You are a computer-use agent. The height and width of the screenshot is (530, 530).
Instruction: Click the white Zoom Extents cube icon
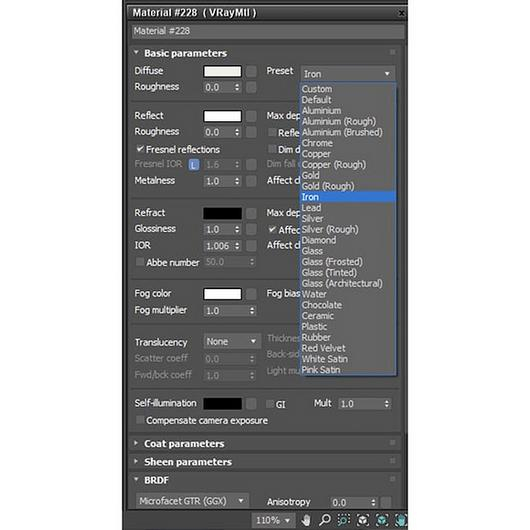click(363, 520)
